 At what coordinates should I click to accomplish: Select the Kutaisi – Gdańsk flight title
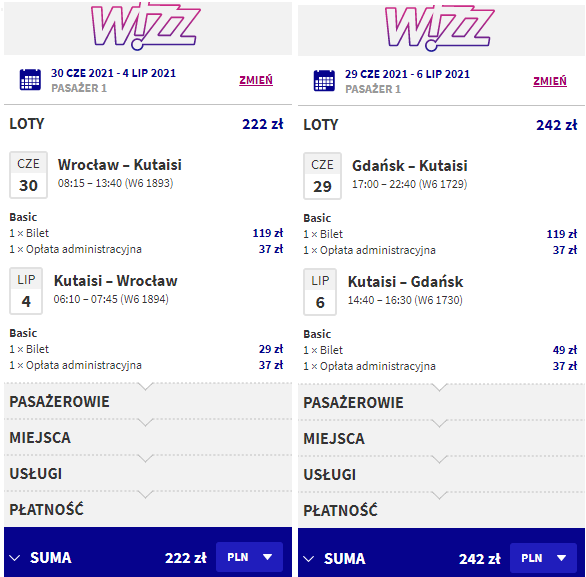click(x=405, y=282)
